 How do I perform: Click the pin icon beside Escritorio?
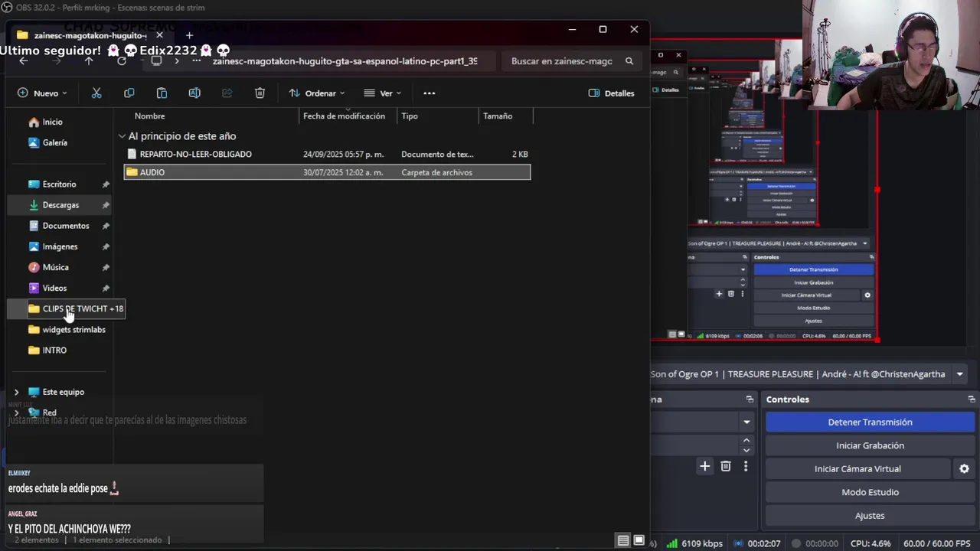point(106,184)
